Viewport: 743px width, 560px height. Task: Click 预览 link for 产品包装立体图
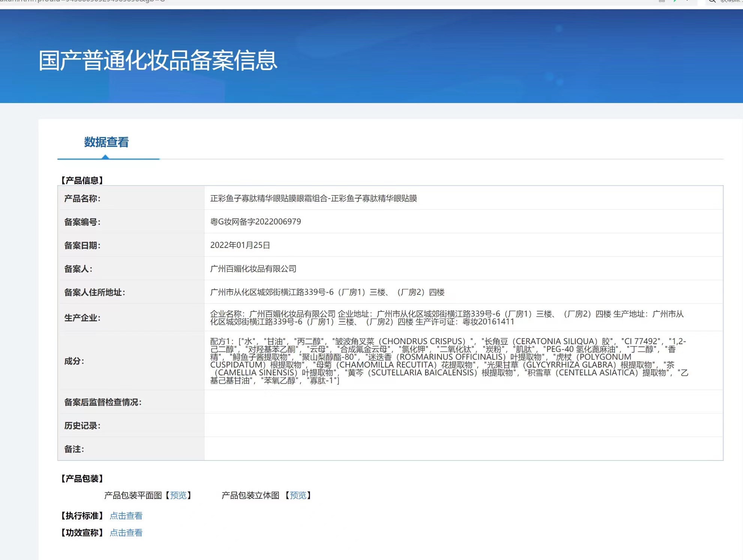coord(298,495)
